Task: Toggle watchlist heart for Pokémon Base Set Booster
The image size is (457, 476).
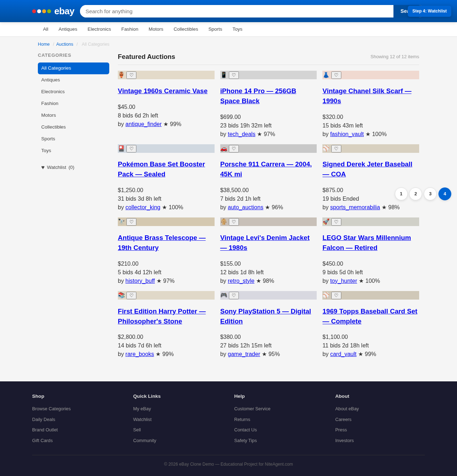Action: point(131,149)
